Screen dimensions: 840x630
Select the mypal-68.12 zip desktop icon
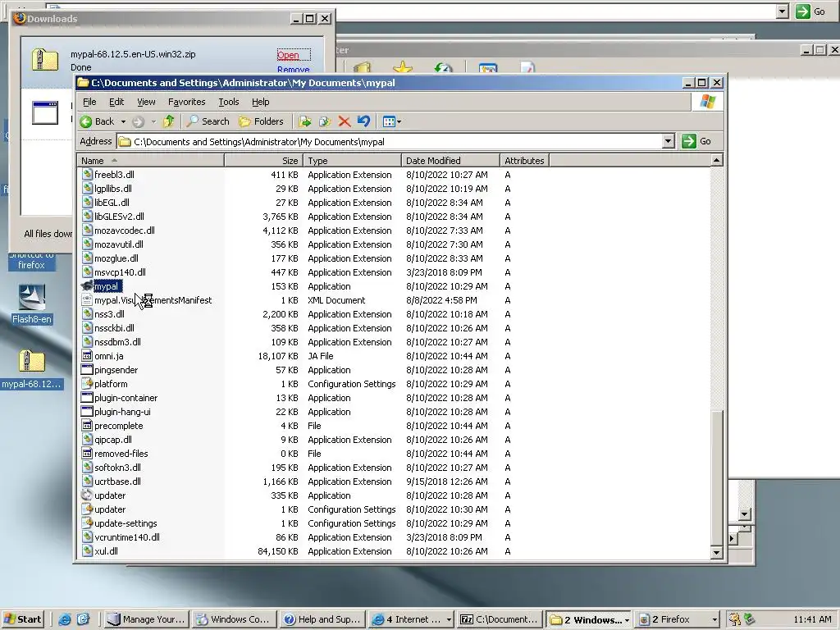click(32, 362)
